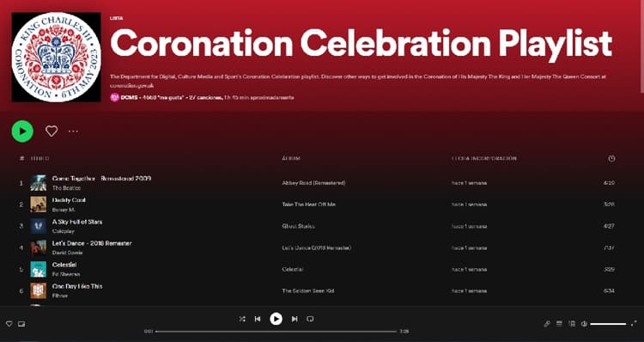
Task: Click the Daddy Cool cover thumbnail
Action: [38, 205]
